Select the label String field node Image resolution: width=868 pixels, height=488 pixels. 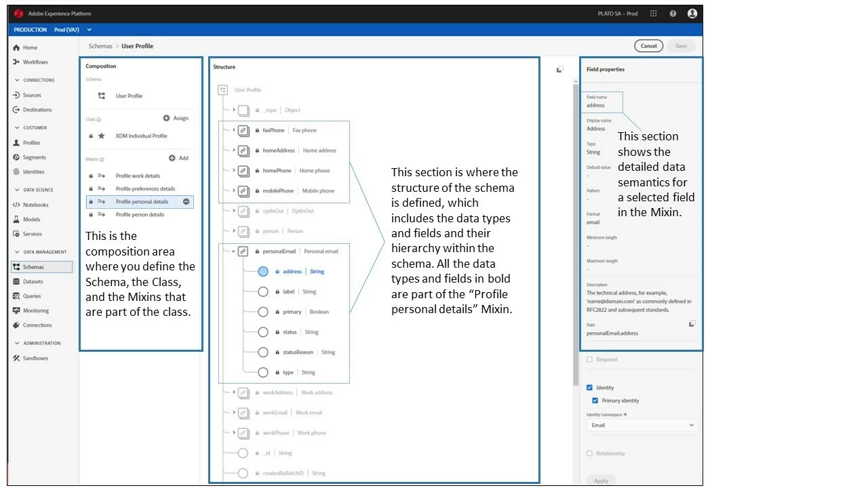(263, 291)
